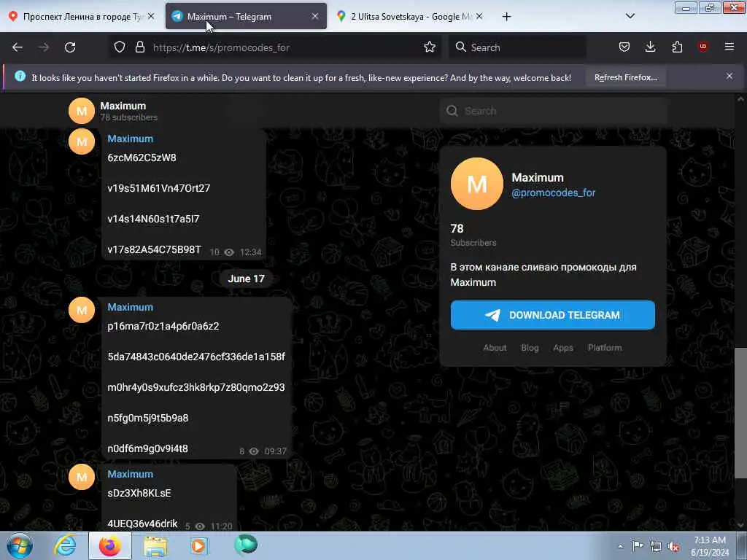Show hidden system tray icons

(620, 546)
